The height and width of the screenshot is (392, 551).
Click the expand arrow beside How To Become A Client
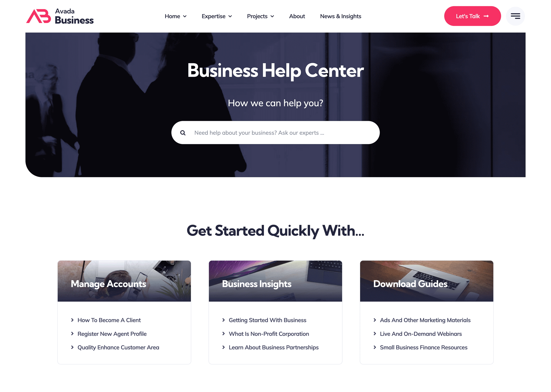tap(73, 320)
